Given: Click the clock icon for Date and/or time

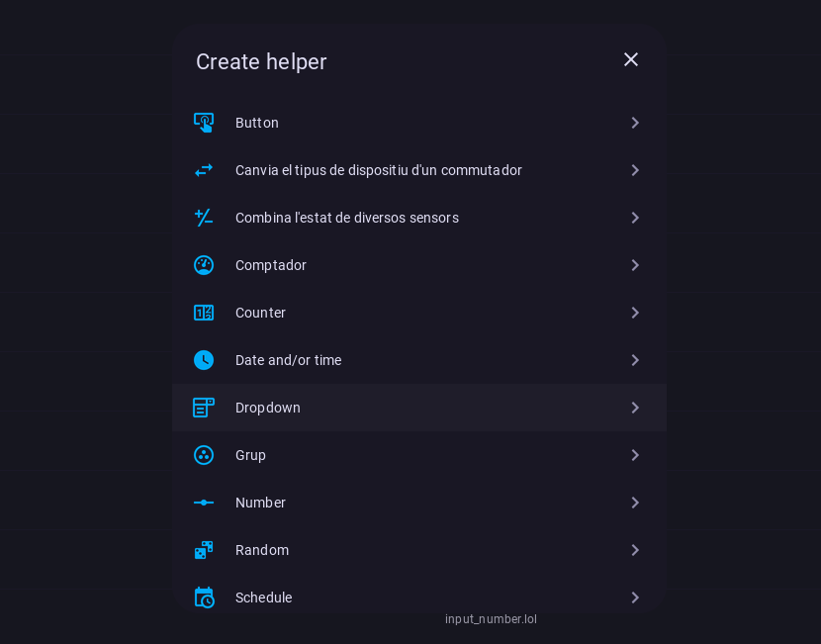Looking at the screenshot, I should click(x=204, y=360).
